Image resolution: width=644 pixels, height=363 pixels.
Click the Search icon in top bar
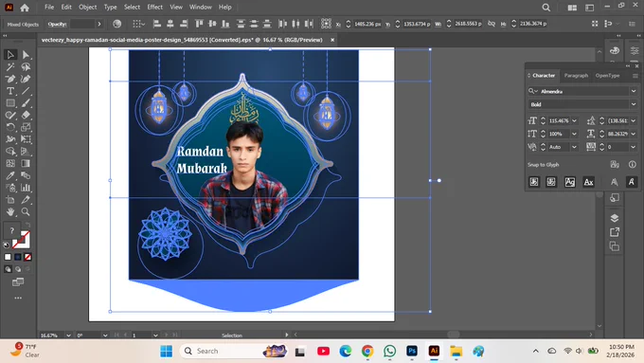click(546, 8)
